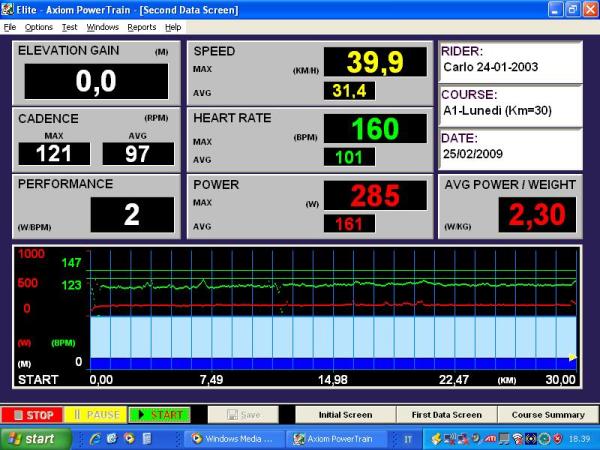Open the Course Summary screen
Image resolution: width=600 pixels, height=450 pixels.
coord(548,414)
